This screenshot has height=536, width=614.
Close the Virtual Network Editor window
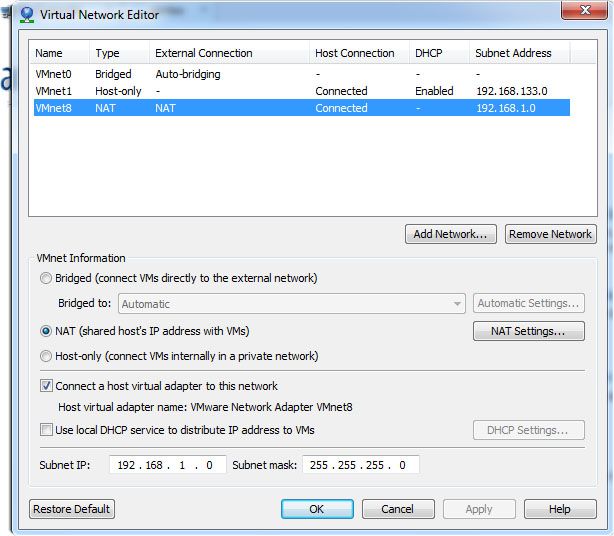tap(584, 10)
